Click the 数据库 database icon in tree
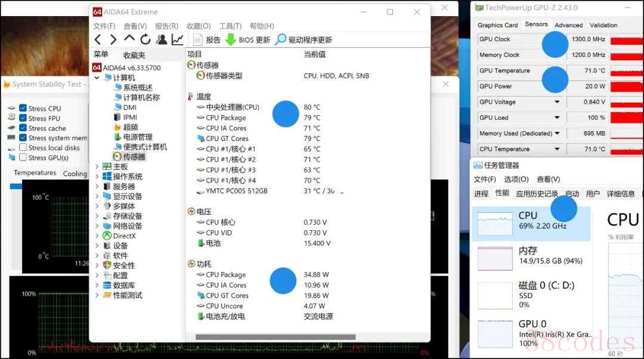644x359 pixels. (x=107, y=285)
